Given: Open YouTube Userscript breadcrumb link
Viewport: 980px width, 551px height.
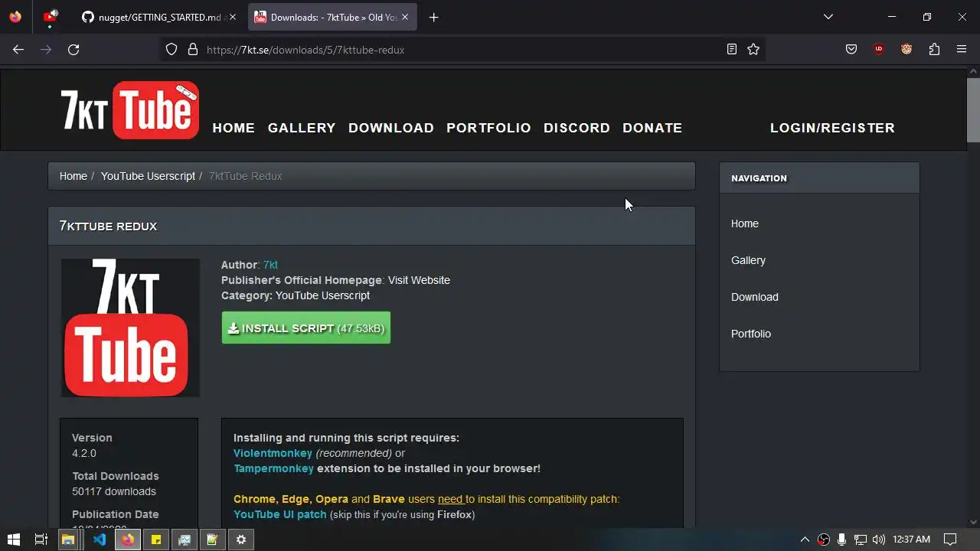Looking at the screenshot, I should click(x=148, y=176).
